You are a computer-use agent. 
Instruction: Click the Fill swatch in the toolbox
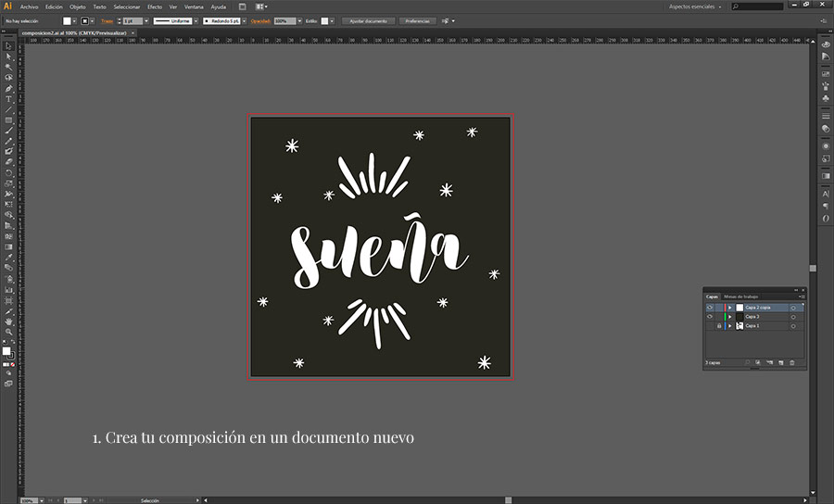click(6, 351)
